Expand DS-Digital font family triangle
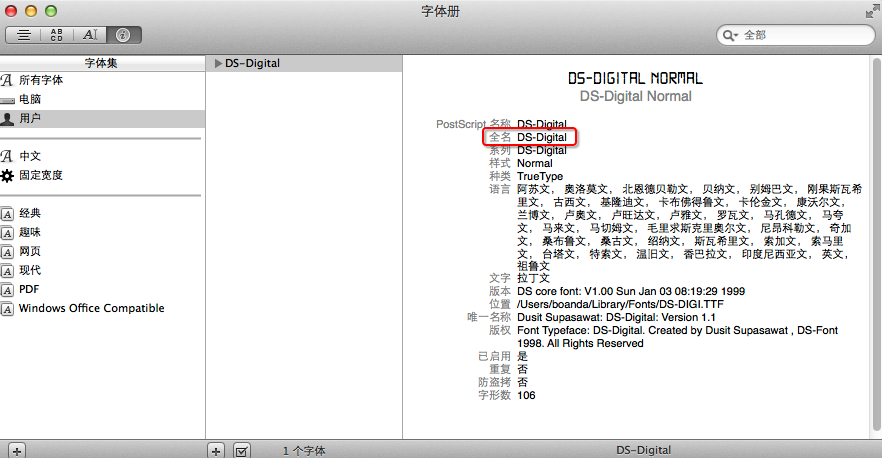This screenshot has width=882, height=458. click(218, 64)
